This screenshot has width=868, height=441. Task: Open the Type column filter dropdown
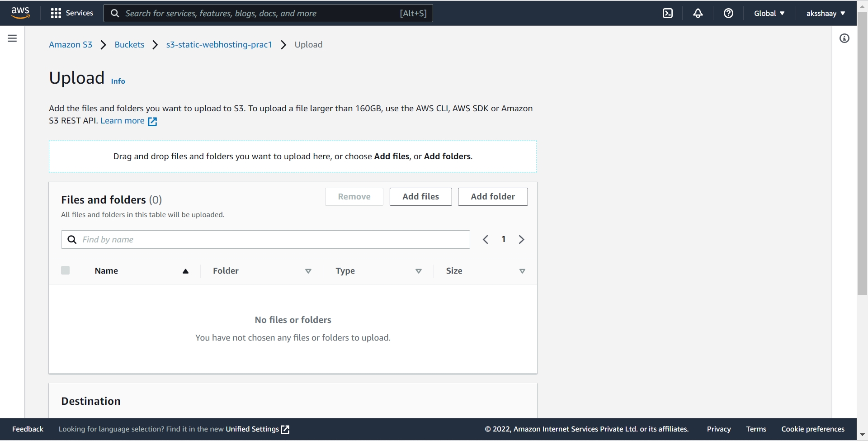point(418,271)
